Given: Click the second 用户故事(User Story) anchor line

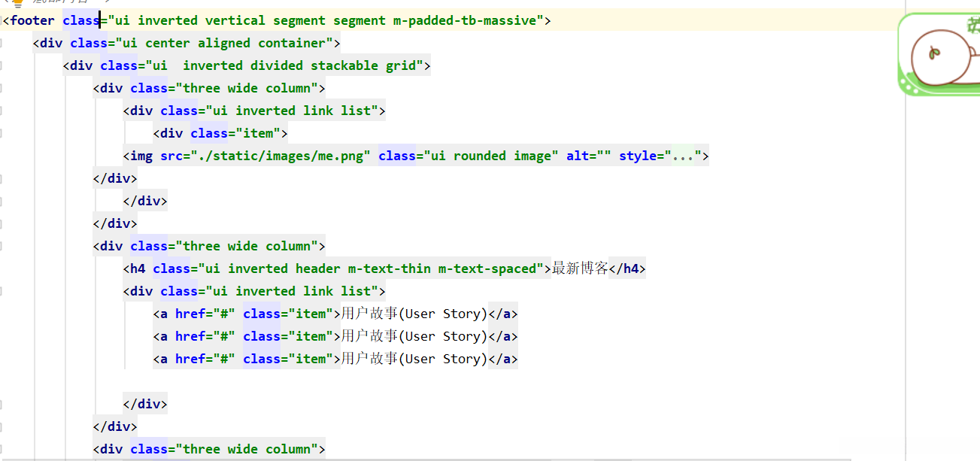Looking at the screenshot, I should [335, 336].
